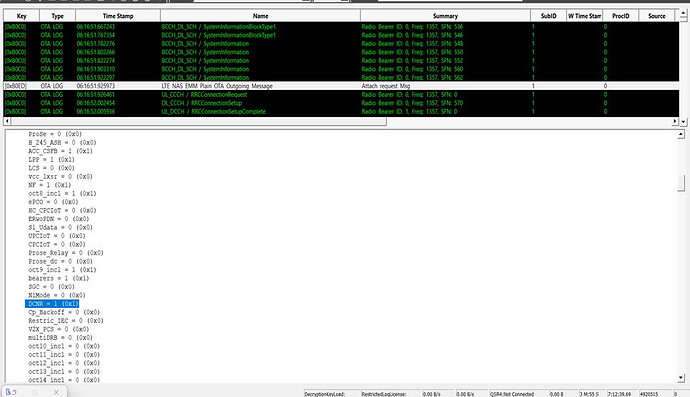Select the ePCO = 0 line
690x397 pixels.
tap(53, 202)
